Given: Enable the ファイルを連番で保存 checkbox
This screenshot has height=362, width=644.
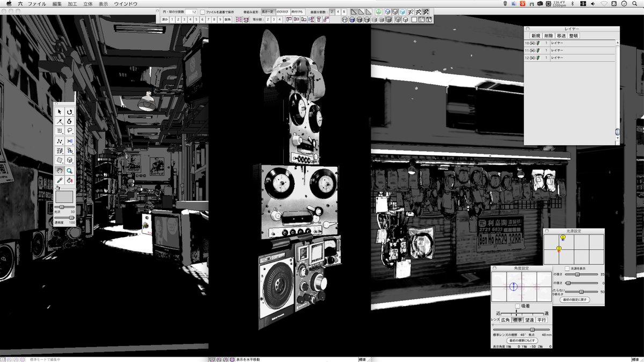Looking at the screenshot, I should [x=202, y=11].
